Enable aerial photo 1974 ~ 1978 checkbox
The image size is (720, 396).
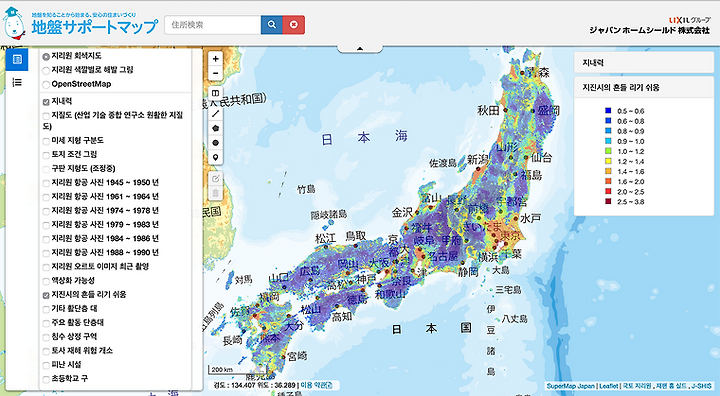click(46, 211)
